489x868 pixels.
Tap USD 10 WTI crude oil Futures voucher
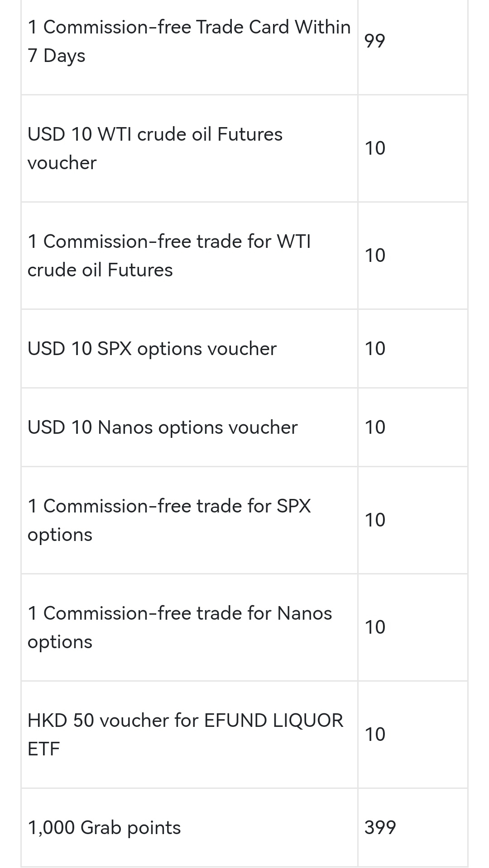155,148
